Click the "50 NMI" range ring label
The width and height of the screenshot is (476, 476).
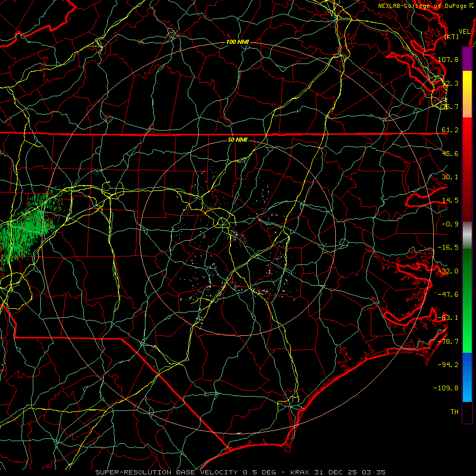pyautogui.click(x=237, y=140)
